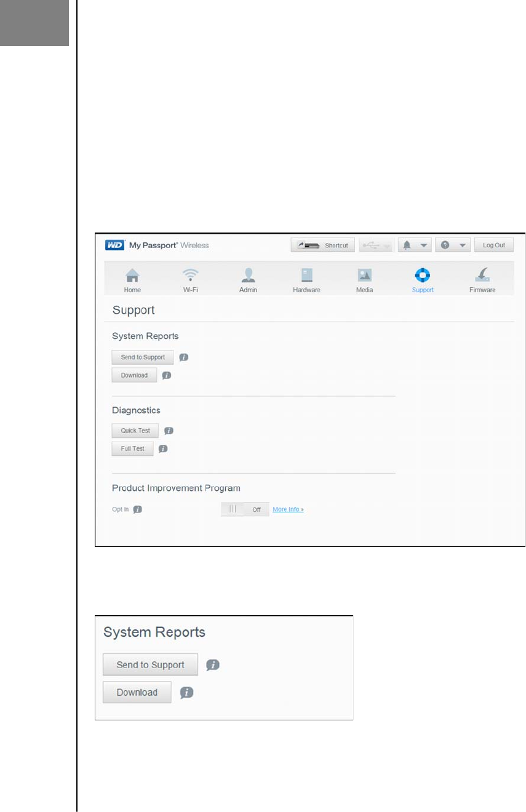Open the notifications bell dropdown
526x812 pixels.
[x=415, y=245]
